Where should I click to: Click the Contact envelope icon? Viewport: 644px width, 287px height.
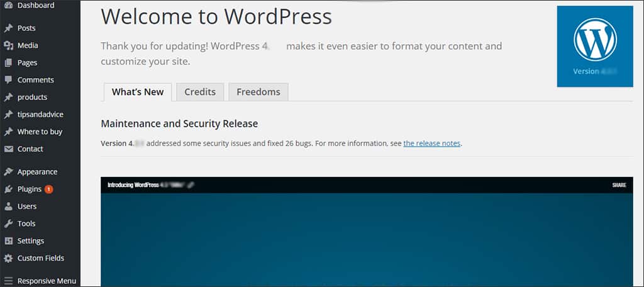[x=8, y=149]
